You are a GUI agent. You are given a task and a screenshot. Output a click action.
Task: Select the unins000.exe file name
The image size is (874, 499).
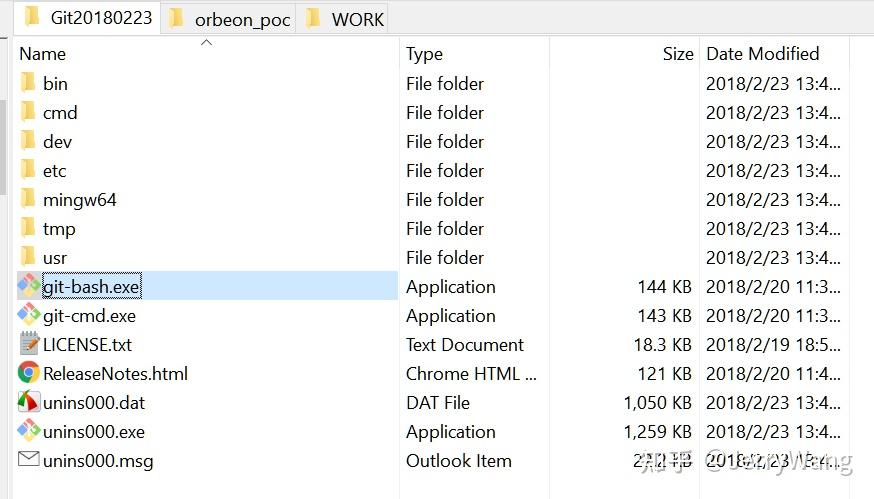(x=94, y=432)
